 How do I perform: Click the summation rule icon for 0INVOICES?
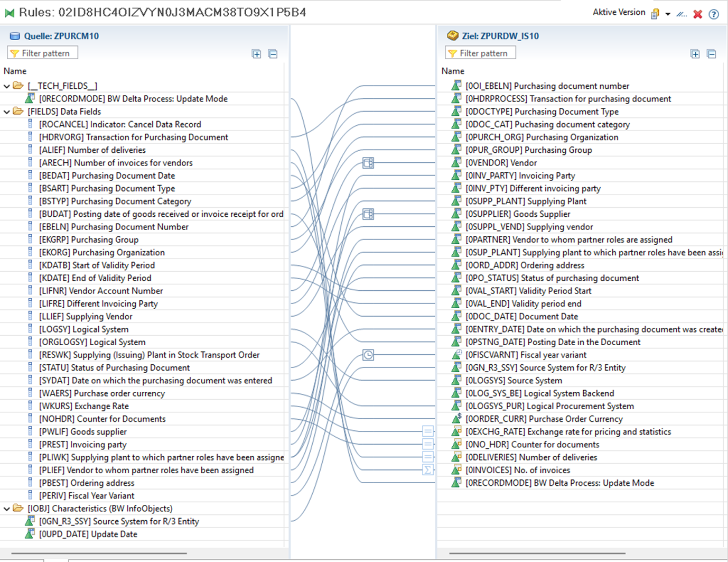coord(428,469)
